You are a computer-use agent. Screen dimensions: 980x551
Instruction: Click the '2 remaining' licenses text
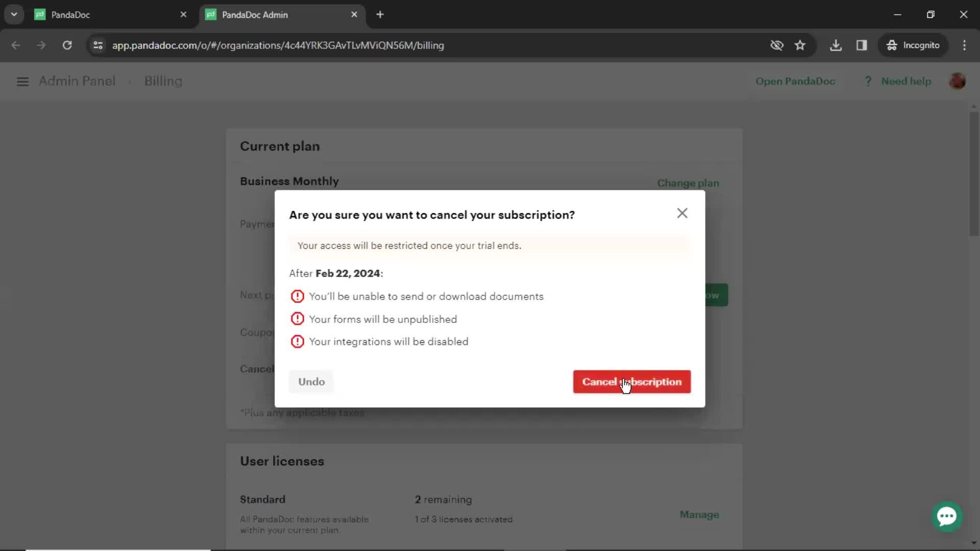tap(443, 500)
